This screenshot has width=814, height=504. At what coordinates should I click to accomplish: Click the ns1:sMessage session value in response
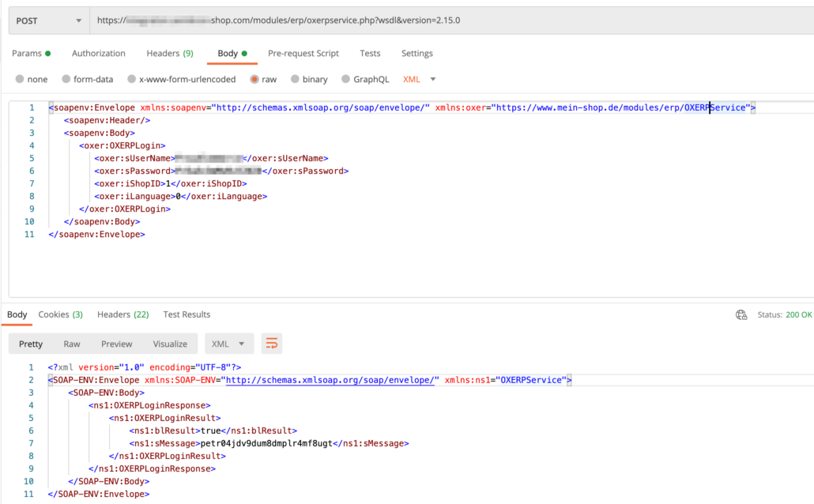(266, 443)
